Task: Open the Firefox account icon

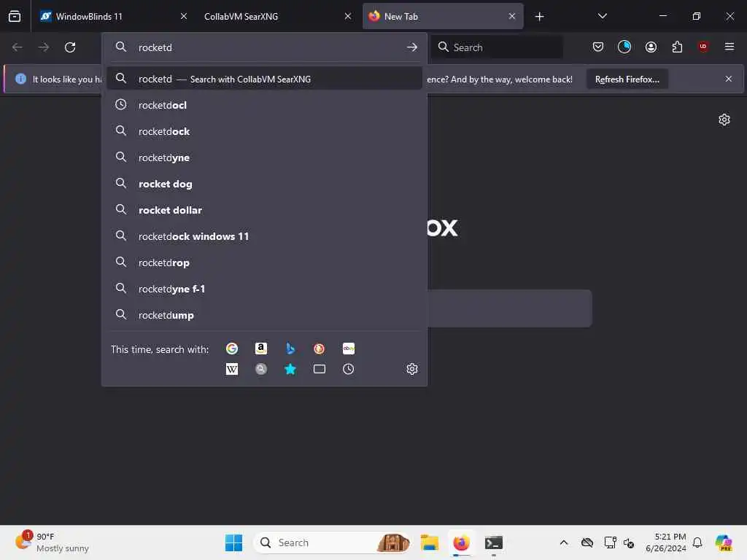Action: click(x=651, y=47)
